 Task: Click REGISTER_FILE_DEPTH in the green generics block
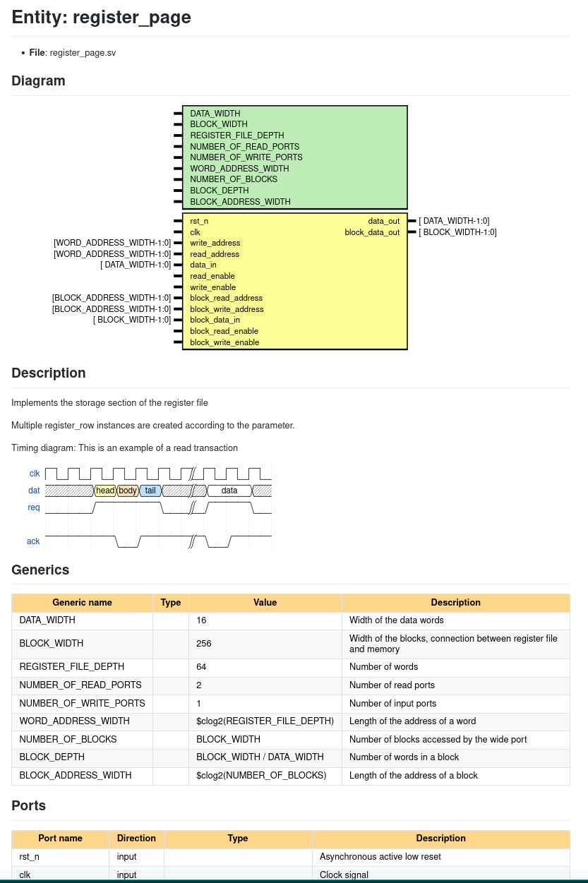[237, 136]
